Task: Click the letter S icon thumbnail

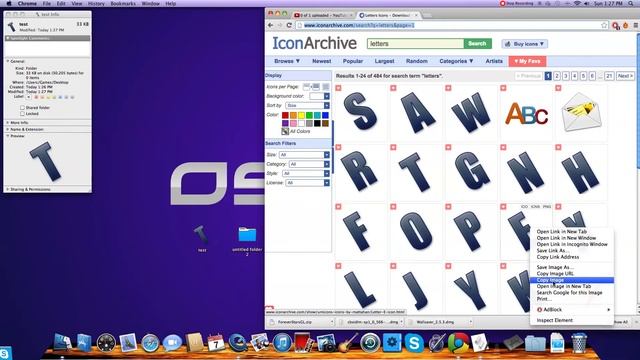Action: click(x=360, y=111)
